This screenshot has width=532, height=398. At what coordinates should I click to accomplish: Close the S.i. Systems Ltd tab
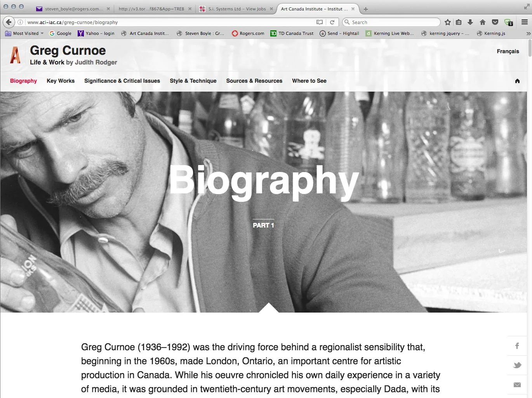click(x=271, y=9)
